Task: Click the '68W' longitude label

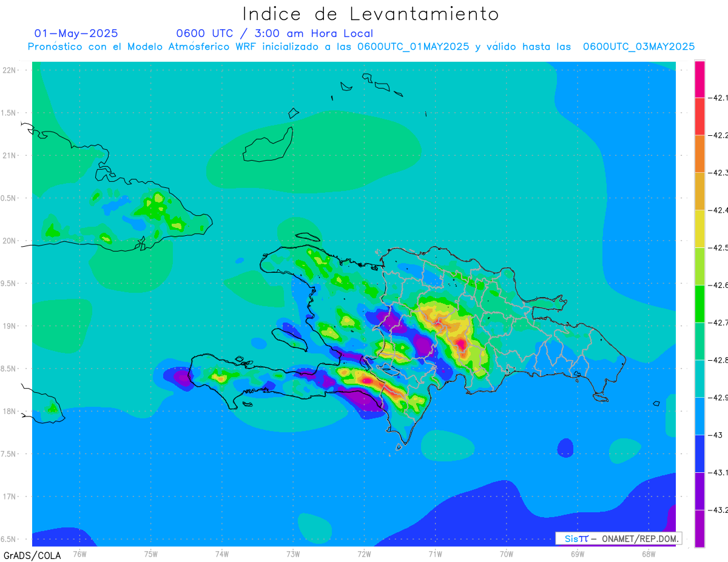Action: [649, 554]
